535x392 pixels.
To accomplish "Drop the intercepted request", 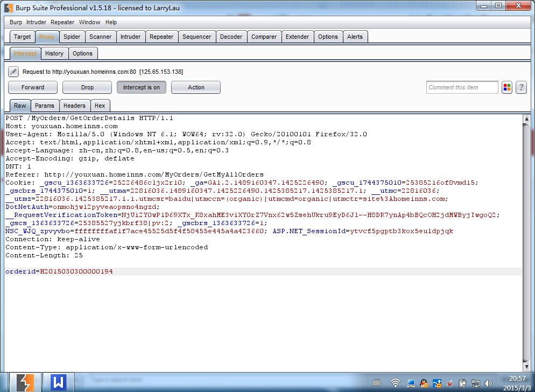I will tap(87, 87).
